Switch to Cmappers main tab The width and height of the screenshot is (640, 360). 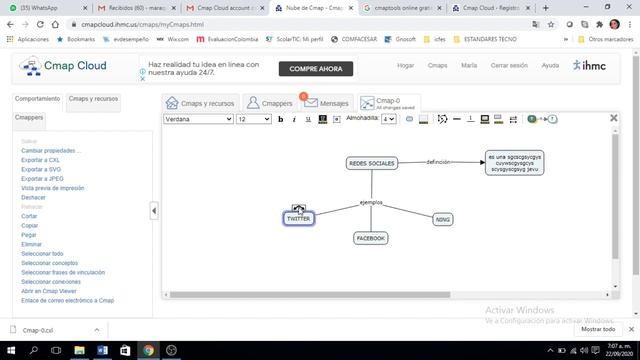[269, 103]
